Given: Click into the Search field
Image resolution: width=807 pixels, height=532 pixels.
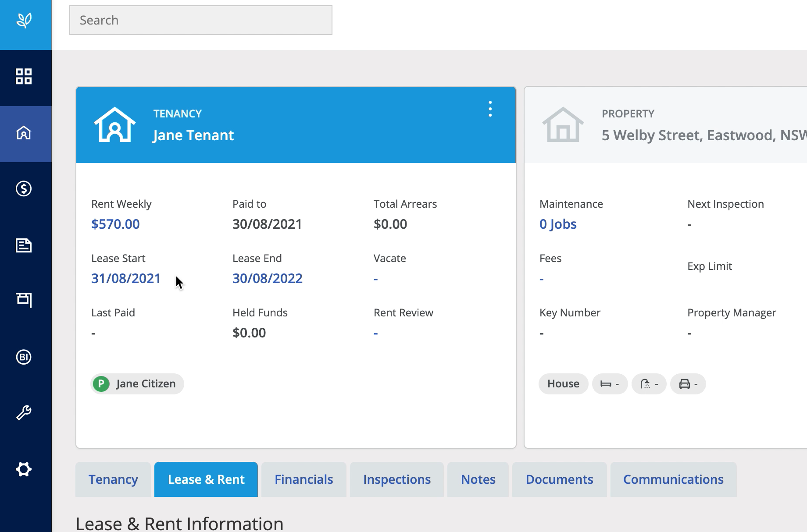Looking at the screenshot, I should tap(200, 20).
